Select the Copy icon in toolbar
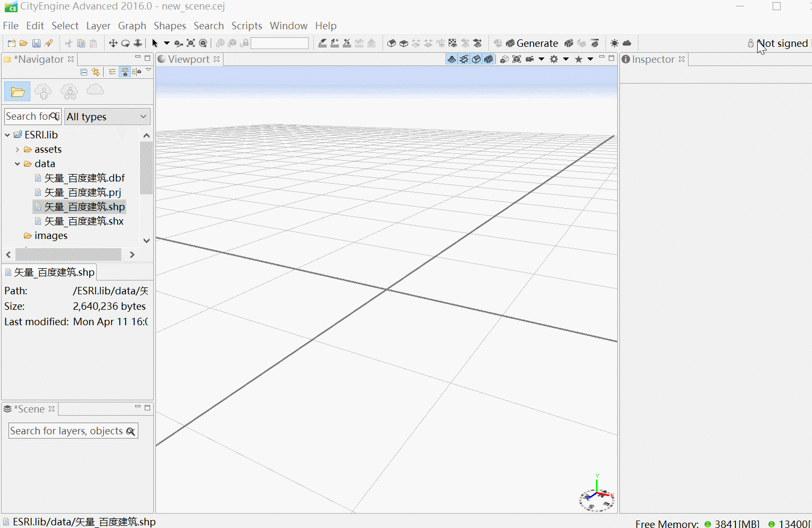The height and width of the screenshot is (528, 812). [x=80, y=43]
